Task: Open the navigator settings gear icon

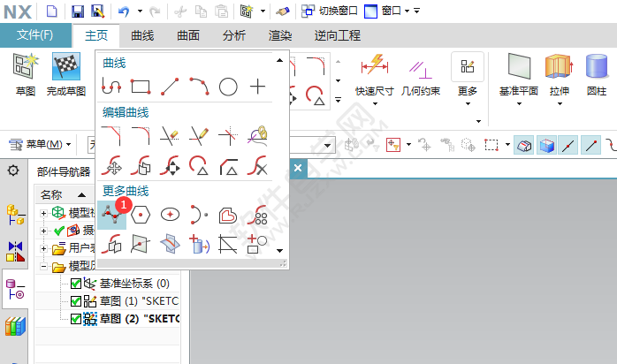Action: [x=13, y=171]
